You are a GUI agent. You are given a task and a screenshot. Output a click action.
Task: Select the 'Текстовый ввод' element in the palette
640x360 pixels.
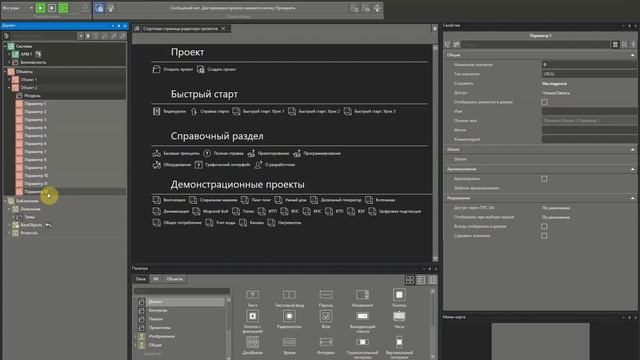[289, 298]
